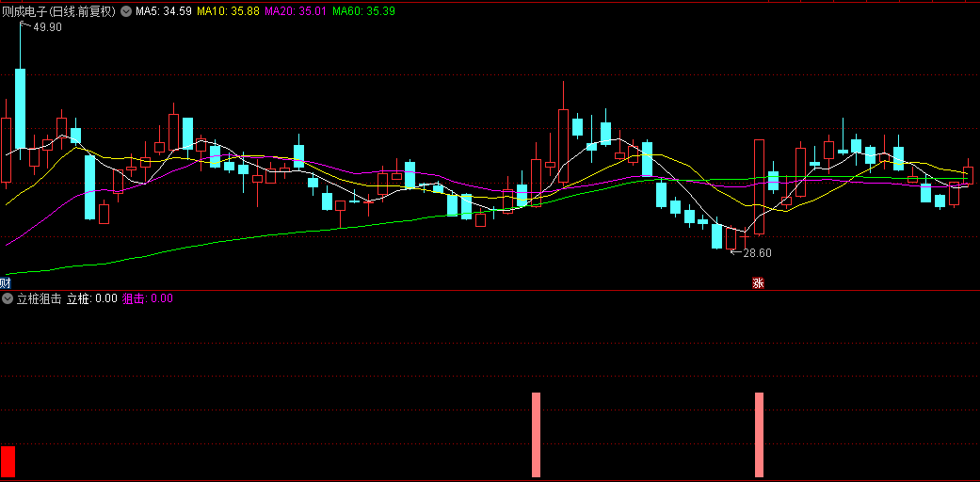Image resolution: width=980 pixels, height=482 pixels.
Task: Select the 则成电子(日线.前复权) chart title
Action: click(x=59, y=10)
